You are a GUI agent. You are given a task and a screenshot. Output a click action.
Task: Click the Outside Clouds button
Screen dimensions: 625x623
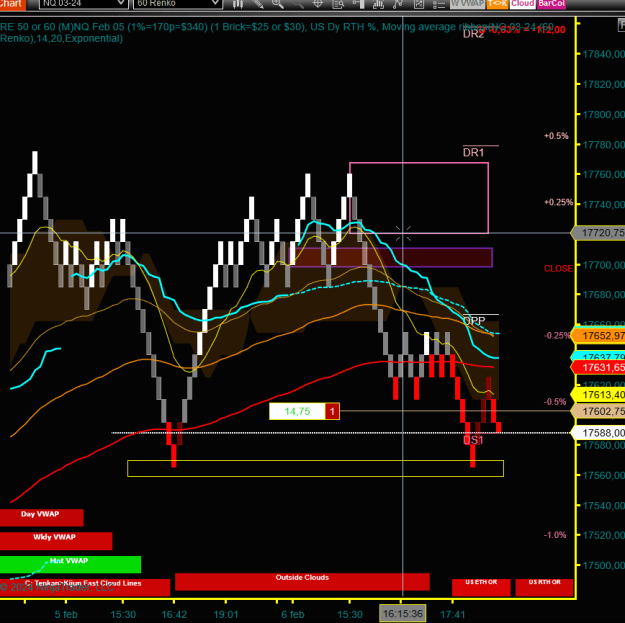pyautogui.click(x=302, y=581)
